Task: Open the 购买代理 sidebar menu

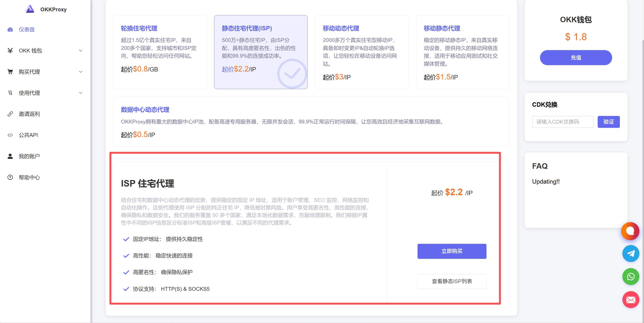Action: [45, 72]
